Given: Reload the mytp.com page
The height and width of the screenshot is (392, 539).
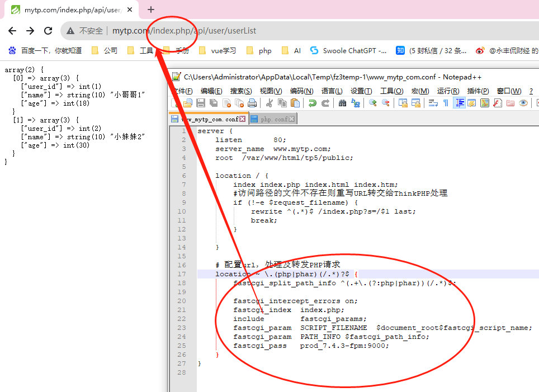Looking at the screenshot, I should [48, 31].
